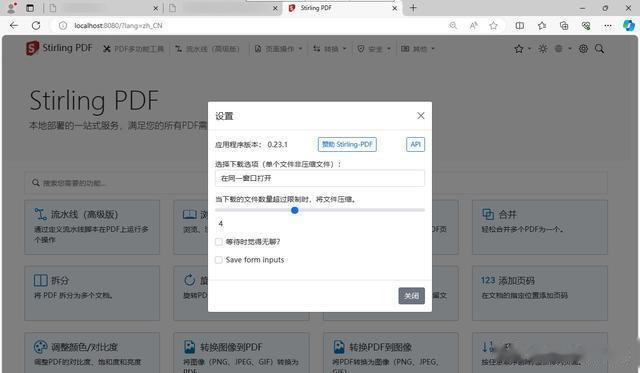Click the Copilot icon in the browser toolbar
The image size is (640, 373).
click(629, 26)
